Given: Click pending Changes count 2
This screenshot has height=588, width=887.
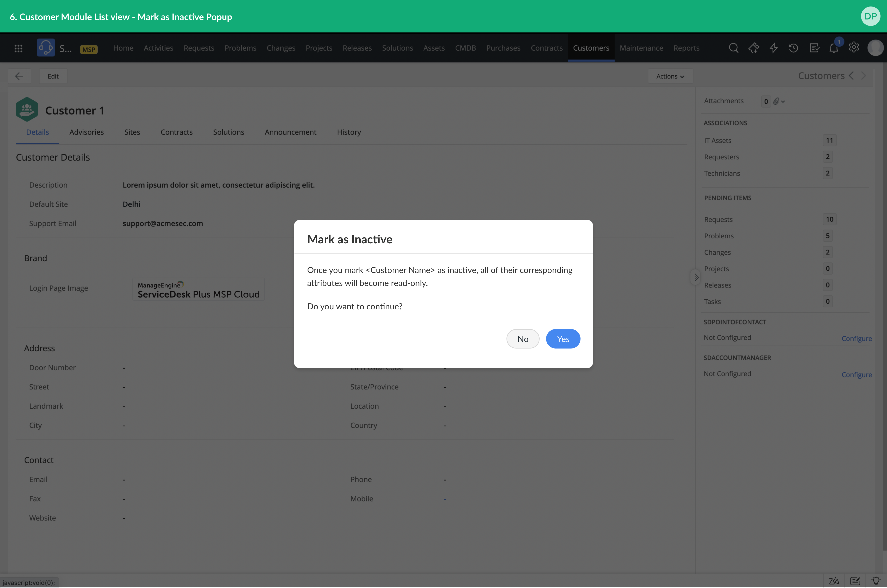Looking at the screenshot, I should point(827,252).
